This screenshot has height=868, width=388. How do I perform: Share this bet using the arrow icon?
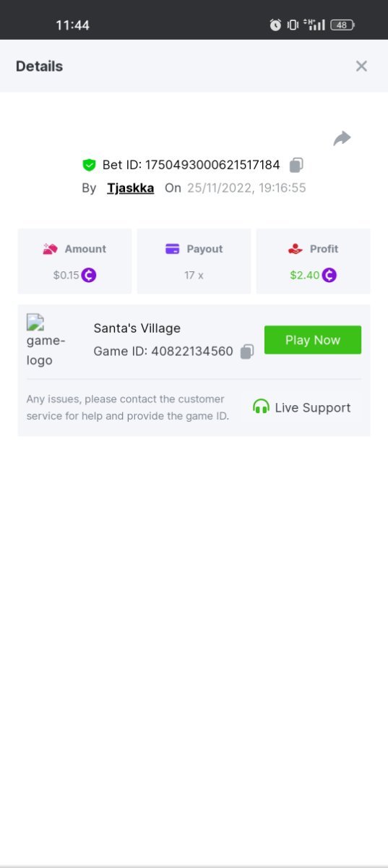342,138
